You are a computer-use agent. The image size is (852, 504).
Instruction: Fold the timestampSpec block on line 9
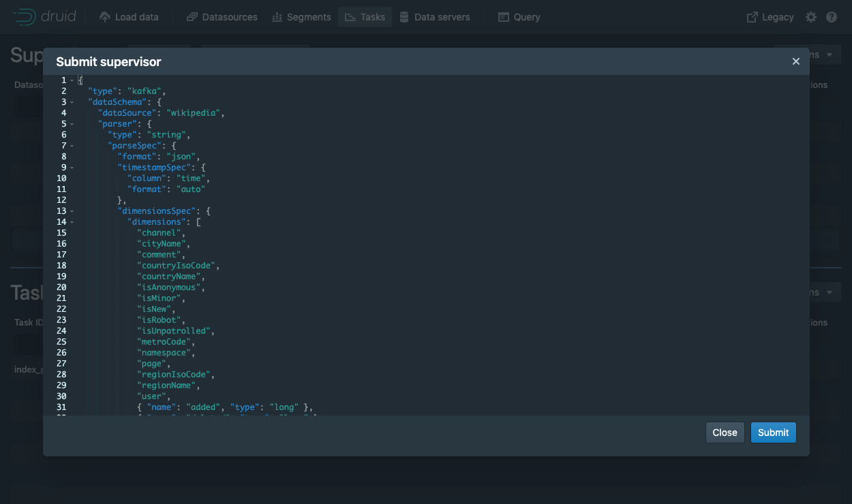coord(72,168)
